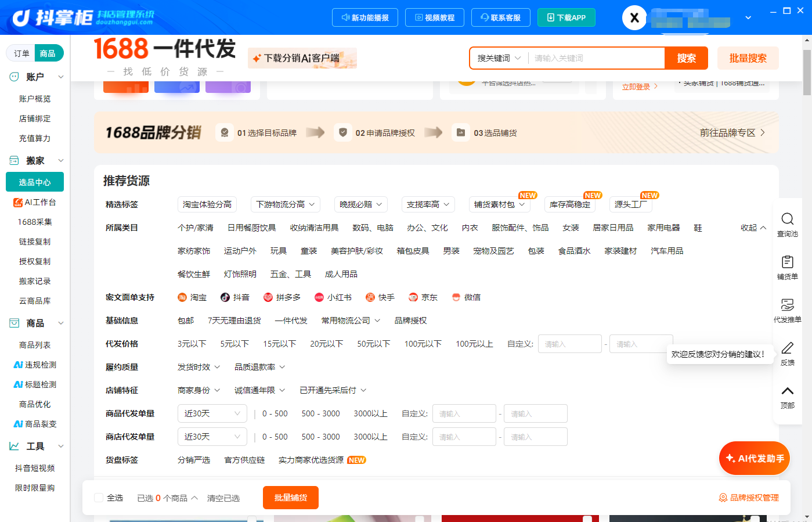Select the 拼多多 platform icon filter
812x522 pixels.
(x=268, y=297)
